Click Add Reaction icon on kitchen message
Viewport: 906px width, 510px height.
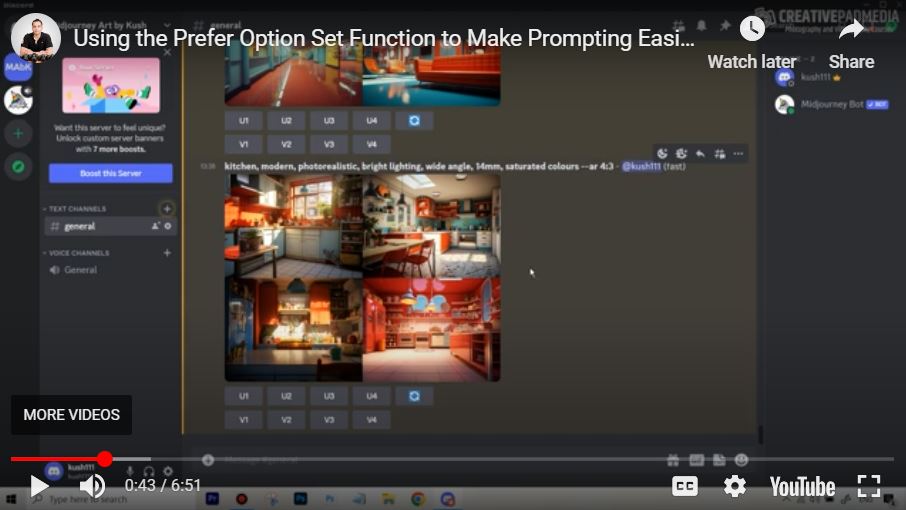(x=662, y=154)
